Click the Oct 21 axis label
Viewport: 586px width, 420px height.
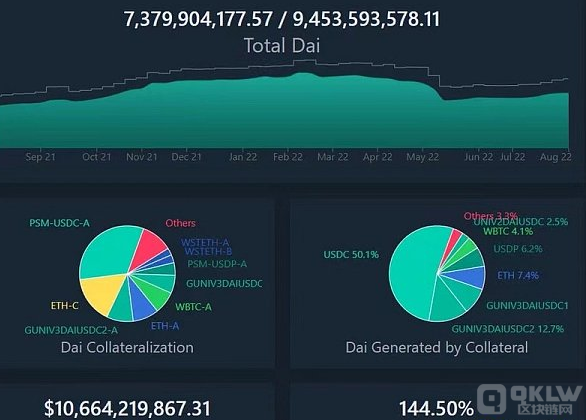point(97,157)
